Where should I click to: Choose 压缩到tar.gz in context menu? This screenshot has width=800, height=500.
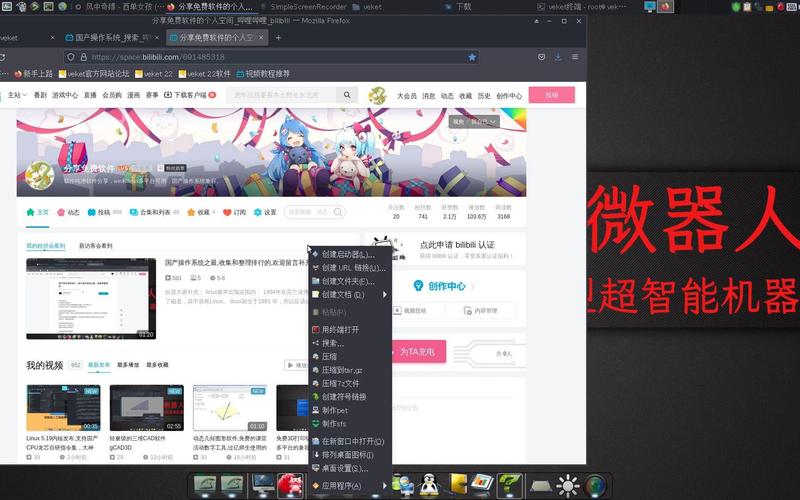tap(350, 370)
